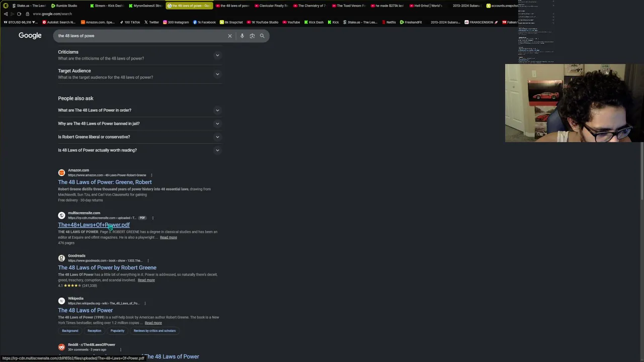Open the Kick Dash bookmark
Screen dimensions: 644x362
point(314,22)
